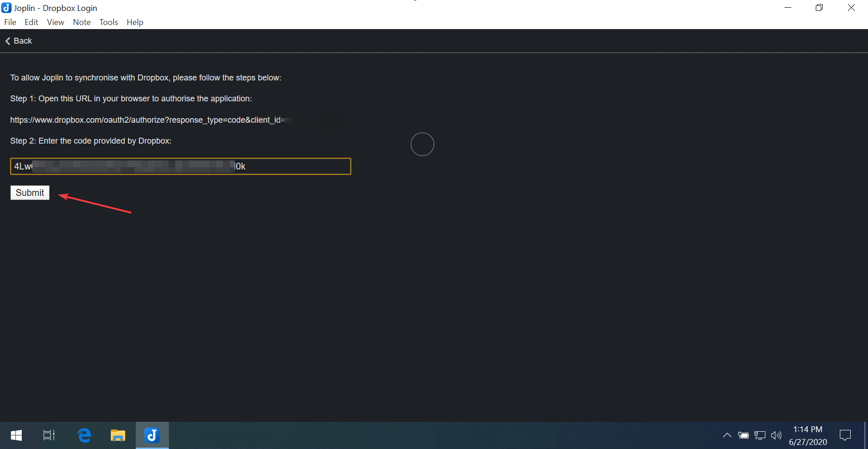Expand hidden icons in the system tray
This screenshot has height=449, width=868.
point(726,435)
